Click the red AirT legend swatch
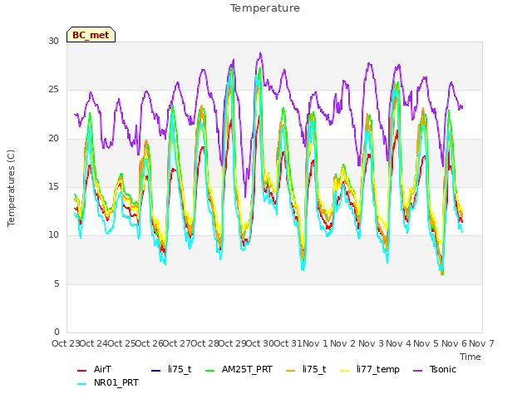Viewport: 532px width, 399px height. coord(81,370)
